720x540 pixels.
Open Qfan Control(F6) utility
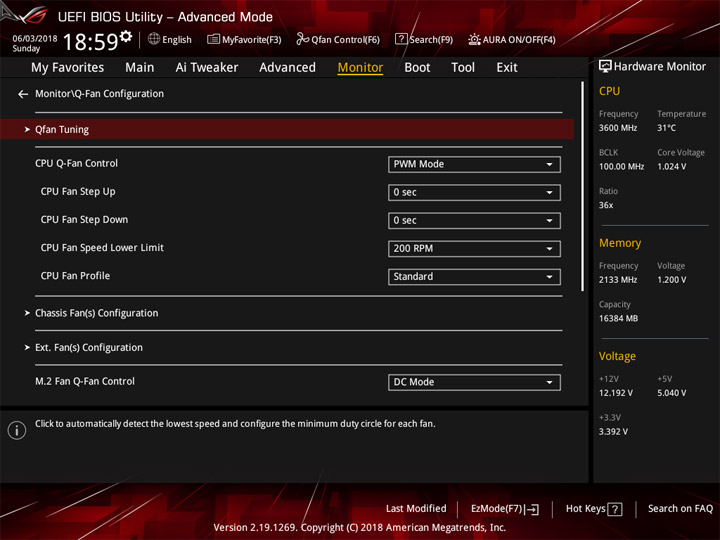pyautogui.click(x=338, y=39)
